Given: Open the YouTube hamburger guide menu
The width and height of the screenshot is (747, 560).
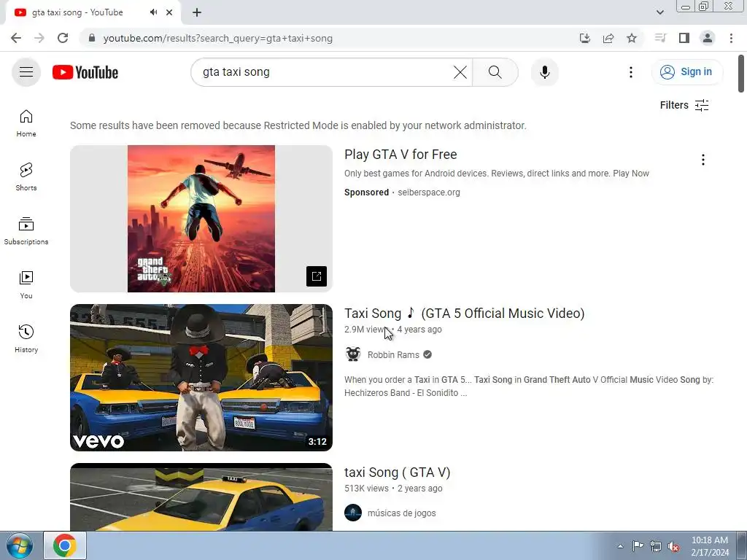Looking at the screenshot, I should 26,72.
